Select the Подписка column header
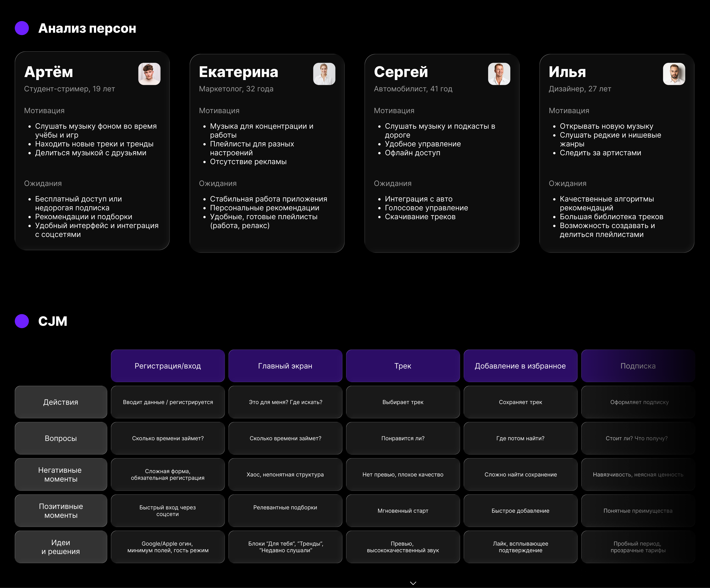The image size is (710, 588). click(638, 366)
